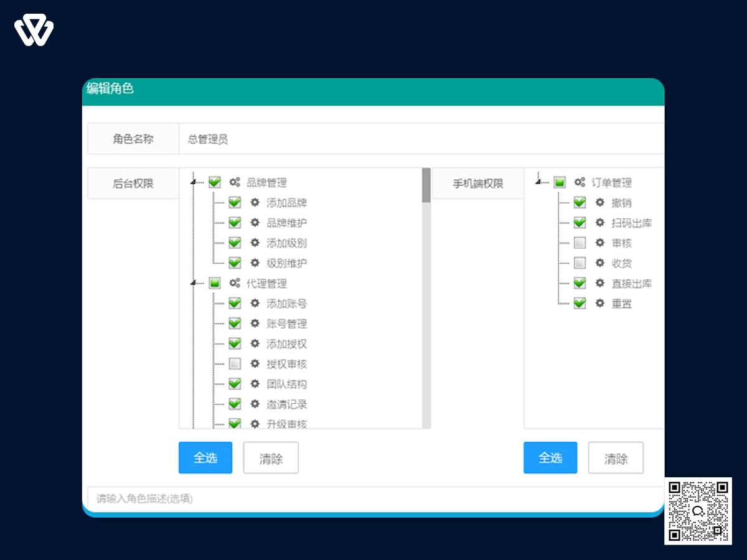This screenshot has height=560, width=747.
Task: Focus the 角色名称 input field
Action: pos(423,139)
